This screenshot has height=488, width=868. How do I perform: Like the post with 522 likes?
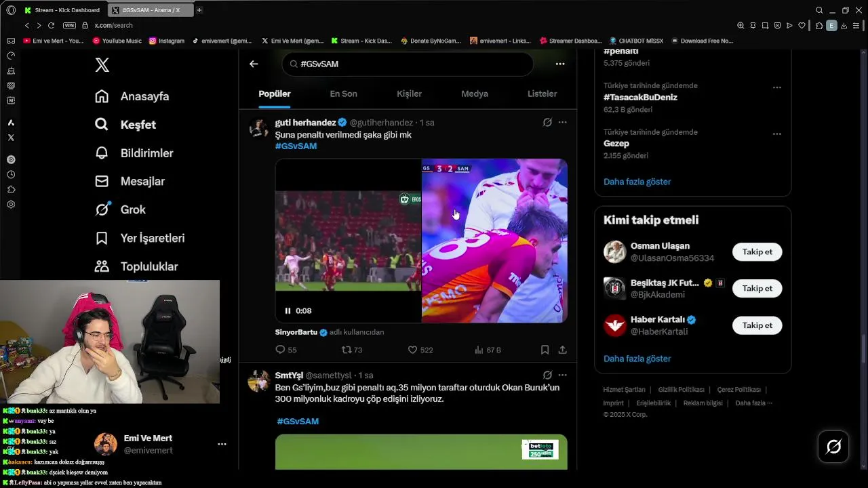point(420,350)
